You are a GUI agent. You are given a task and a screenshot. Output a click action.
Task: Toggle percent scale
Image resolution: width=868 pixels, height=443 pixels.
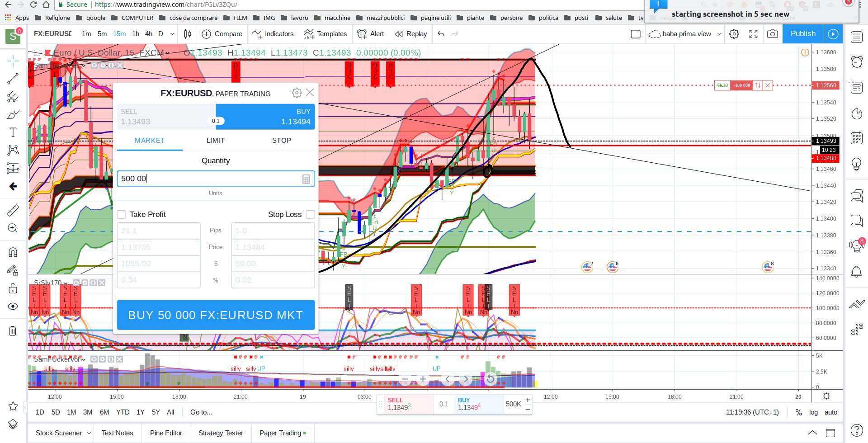click(799, 412)
